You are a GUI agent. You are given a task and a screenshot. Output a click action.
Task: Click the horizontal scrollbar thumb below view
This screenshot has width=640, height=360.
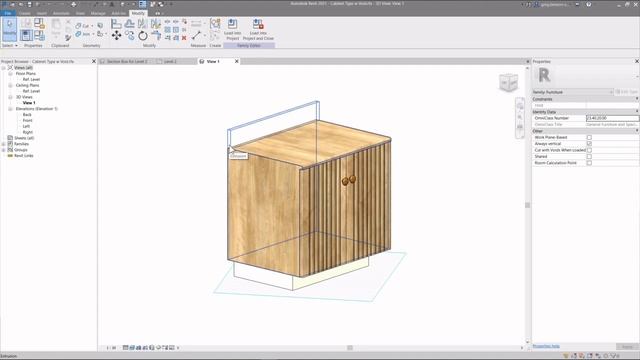(350, 348)
